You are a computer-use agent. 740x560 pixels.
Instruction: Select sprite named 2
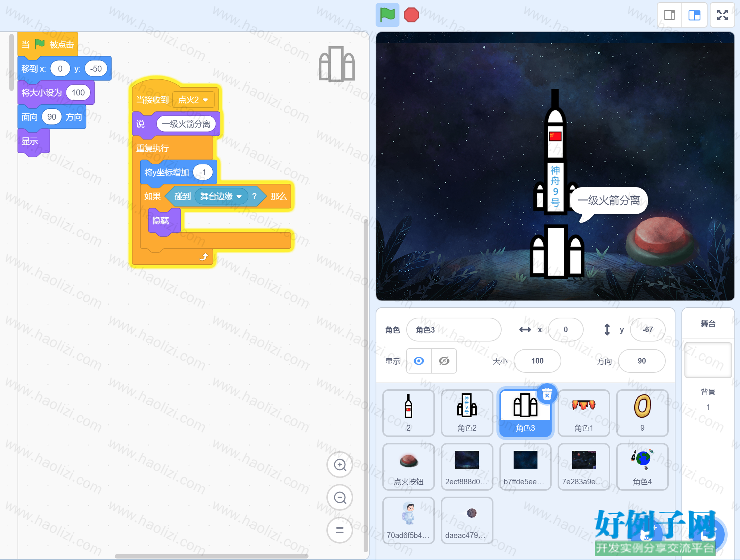[x=408, y=413]
